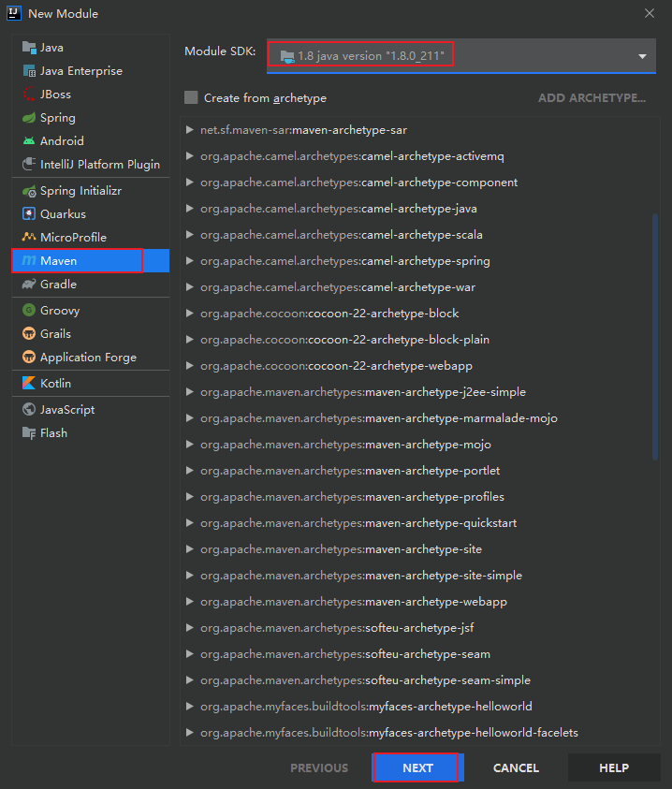Expand the maven-archetype-webapp entry
672x789 pixels.
190,602
